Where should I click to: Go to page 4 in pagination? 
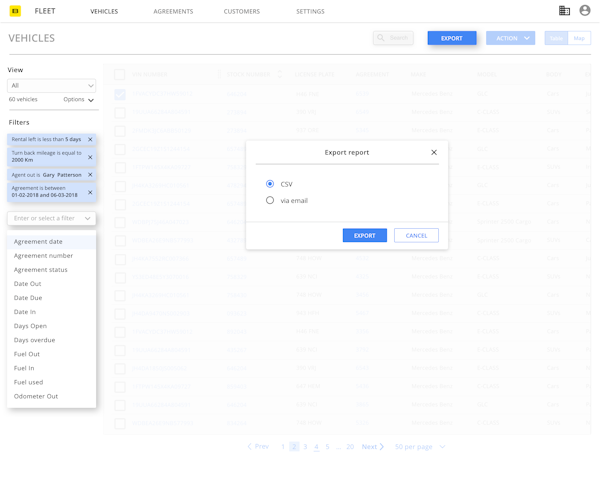click(x=316, y=447)
